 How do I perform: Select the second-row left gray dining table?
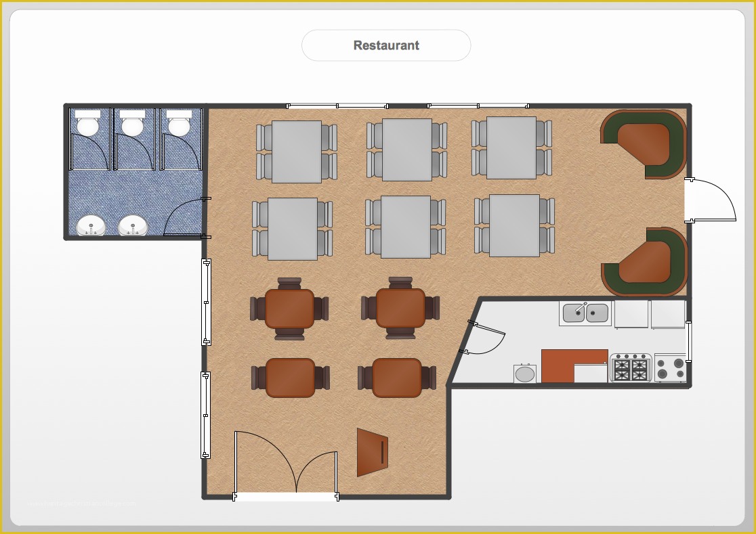point(293,229)
